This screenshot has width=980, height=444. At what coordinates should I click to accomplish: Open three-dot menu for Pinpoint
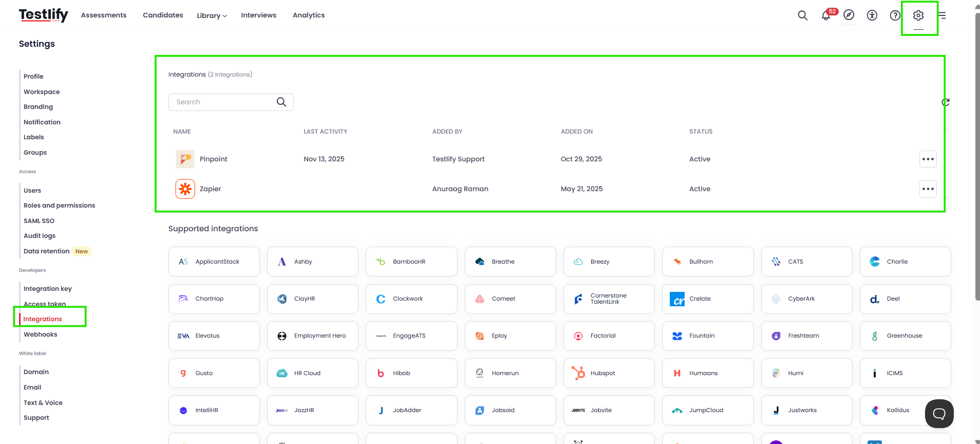point(928,159)
